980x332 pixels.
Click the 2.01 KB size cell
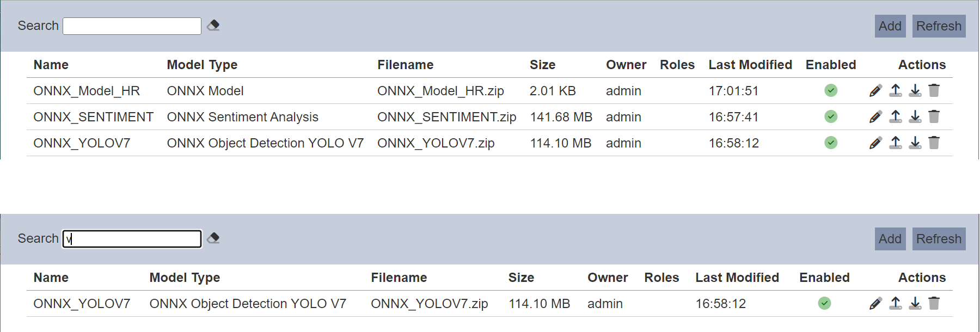pyautogui.click(x=553, y=91)
